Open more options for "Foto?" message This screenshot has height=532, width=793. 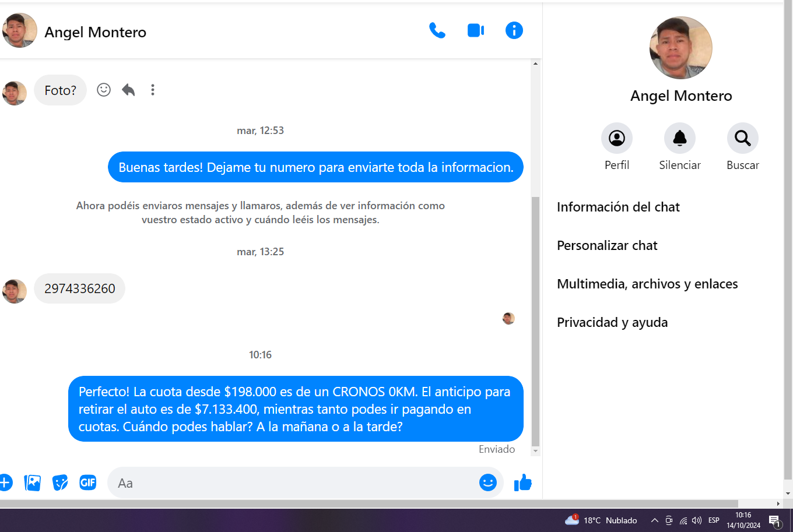coord(153,90)
